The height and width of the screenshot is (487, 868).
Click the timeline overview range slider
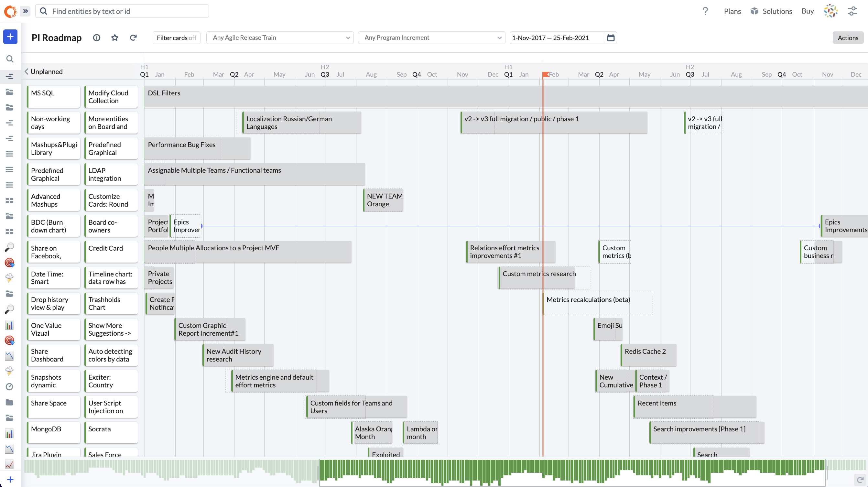(572, 472)
